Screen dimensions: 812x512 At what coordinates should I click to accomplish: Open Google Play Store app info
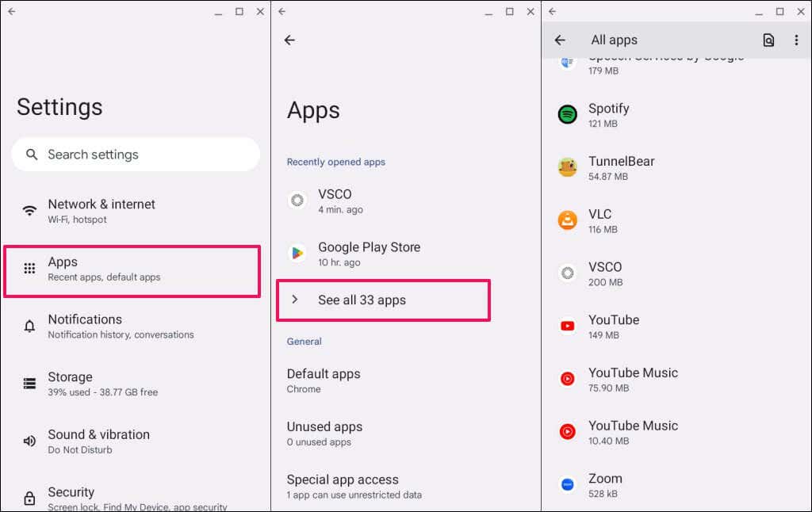coord(405,254)
